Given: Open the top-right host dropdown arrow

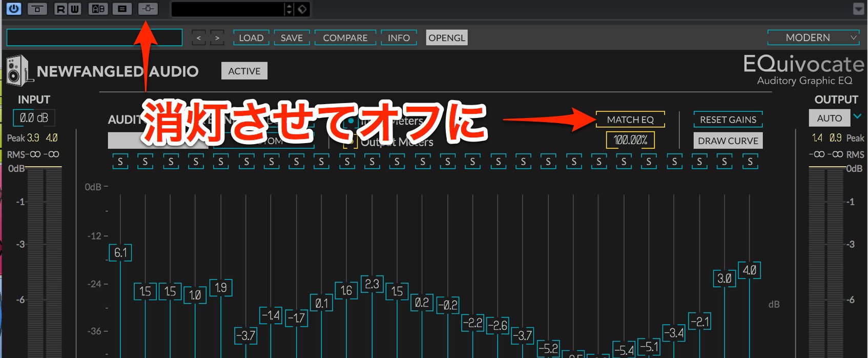Looking at the screenshot, I should 859,9.
